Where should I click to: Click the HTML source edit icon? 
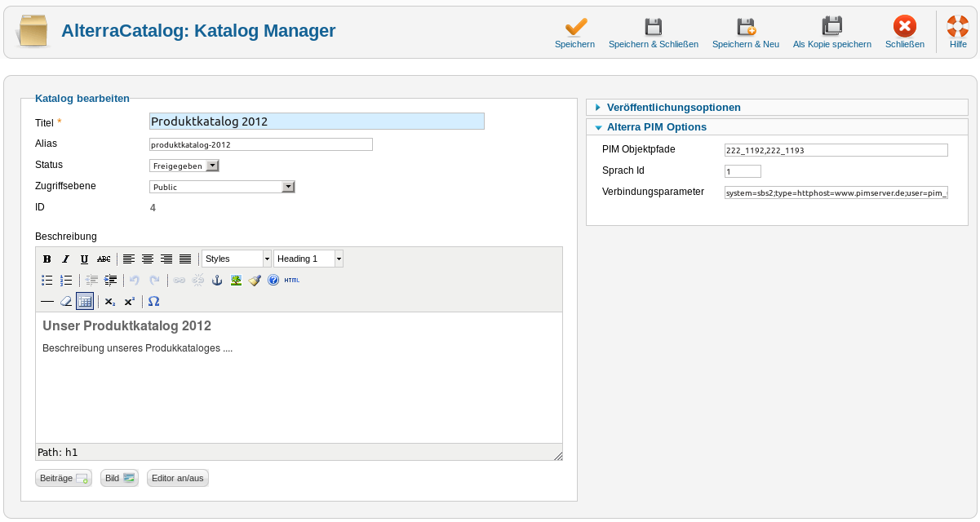[291, 280]
